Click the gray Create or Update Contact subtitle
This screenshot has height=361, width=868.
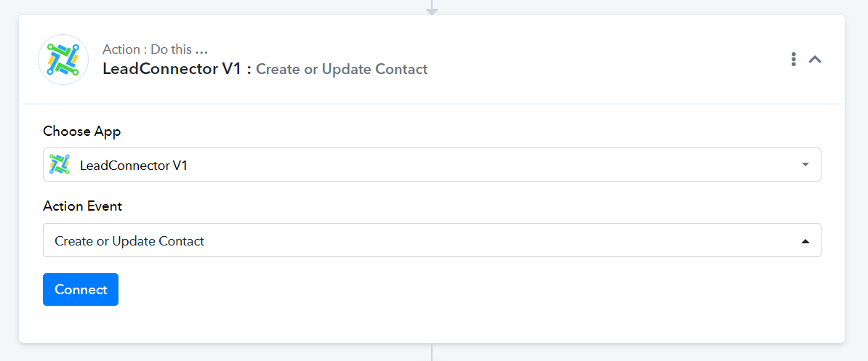[342, 70]
